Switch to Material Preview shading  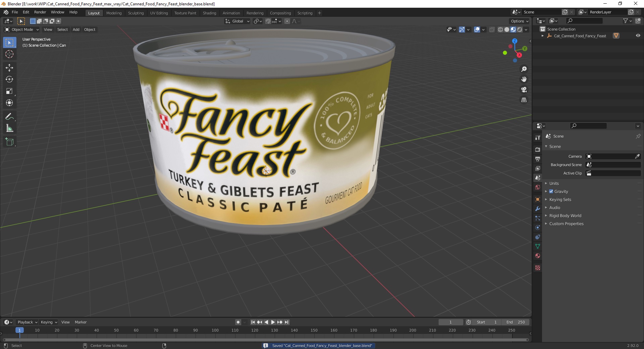(x=513, y=30)
